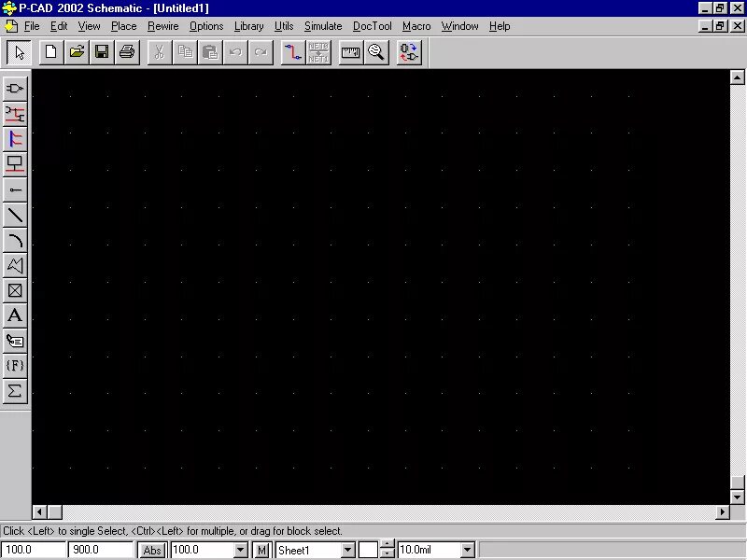The width and height of the screenshot is (747, 560).
Task: Select the Place Pin tool
Action: pyautogui.click(x=15, y=189)
